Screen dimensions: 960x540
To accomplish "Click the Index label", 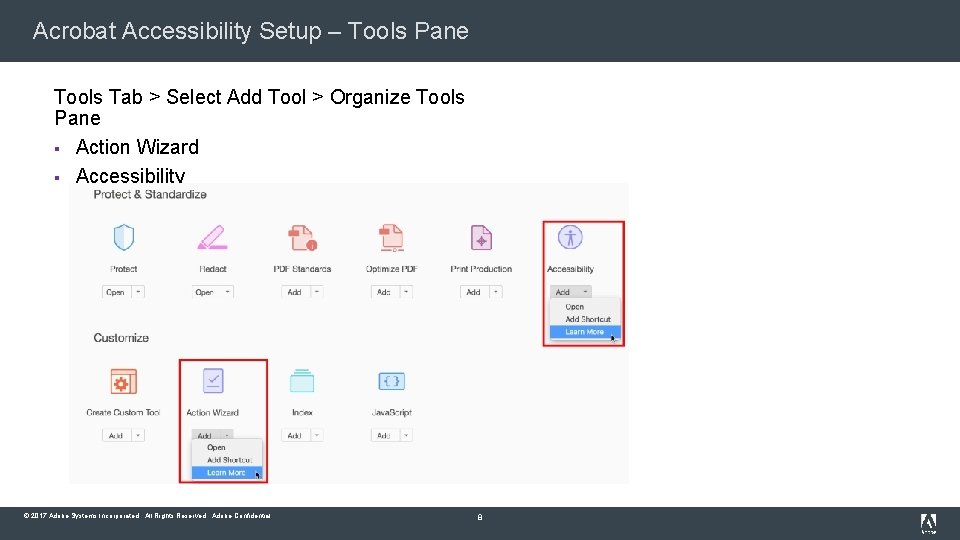I will click(x=302, y=413).
